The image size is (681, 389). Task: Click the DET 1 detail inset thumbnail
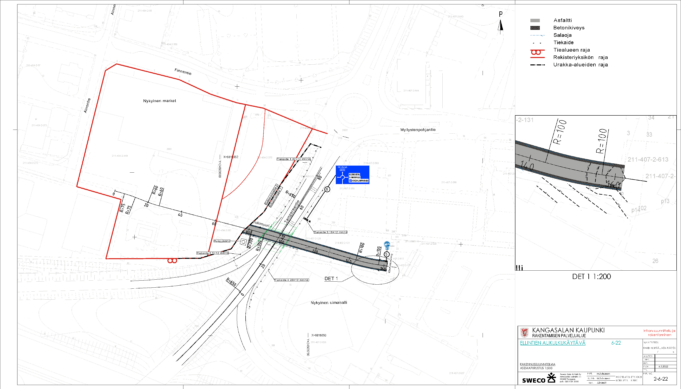595,193
